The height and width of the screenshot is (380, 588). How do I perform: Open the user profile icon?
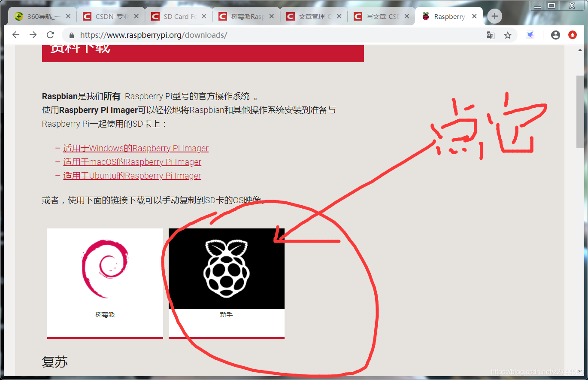tap(555, 35)
